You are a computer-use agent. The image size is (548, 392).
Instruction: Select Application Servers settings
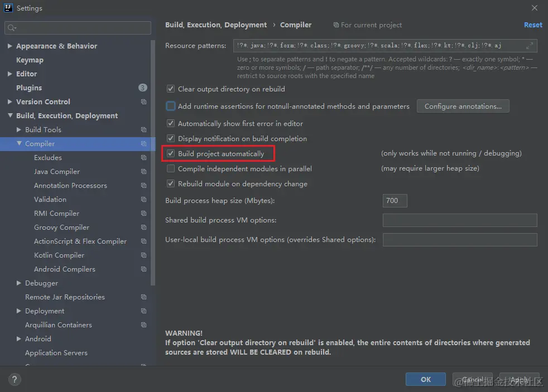coord(56,353)
